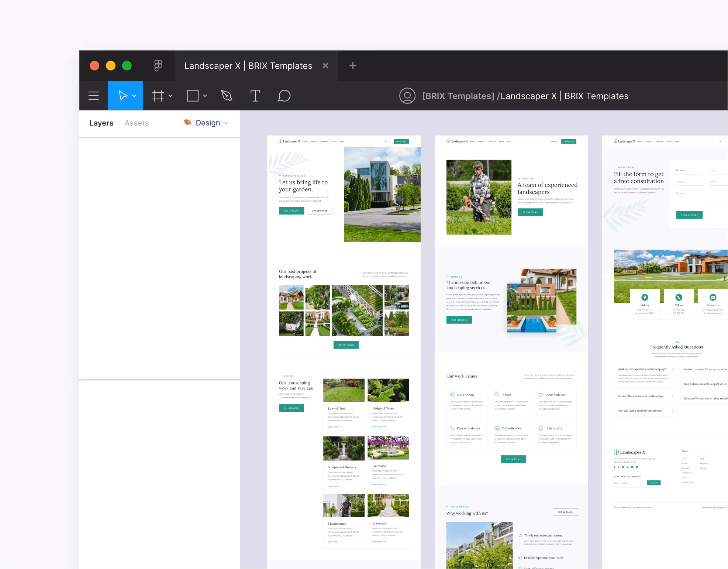The width and height of the screenshot is (728, 569).
Task: Activate the Comment tool
Action: click(284, 96)
